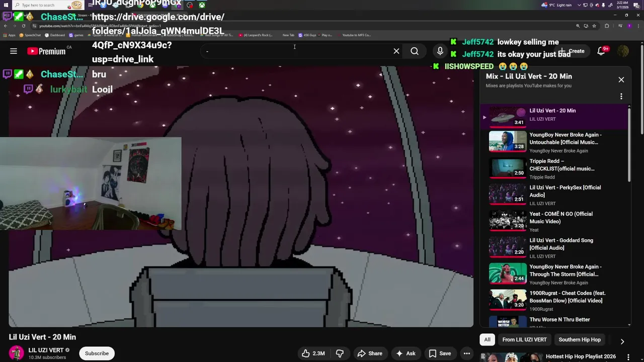
Task: Open SpeechChat bookmark
Action: pos(30,35)
